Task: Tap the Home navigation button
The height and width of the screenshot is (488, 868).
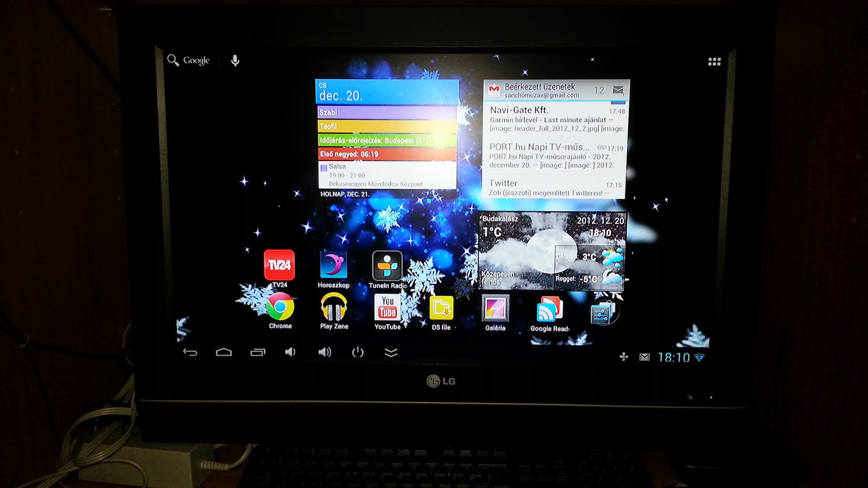Action: [224, 352]
